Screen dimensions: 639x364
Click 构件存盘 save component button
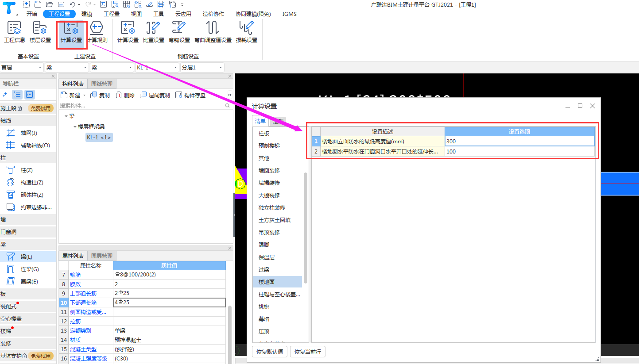point(190,95)
